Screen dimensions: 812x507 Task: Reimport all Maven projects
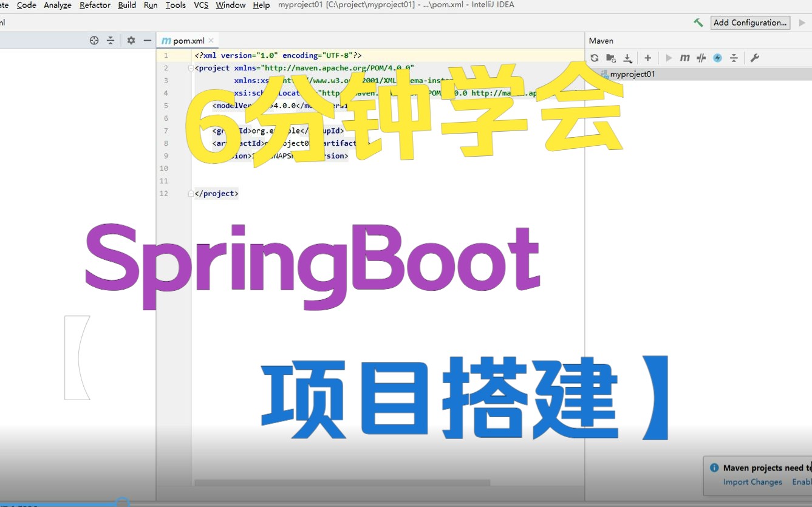[x=595, y=58]
